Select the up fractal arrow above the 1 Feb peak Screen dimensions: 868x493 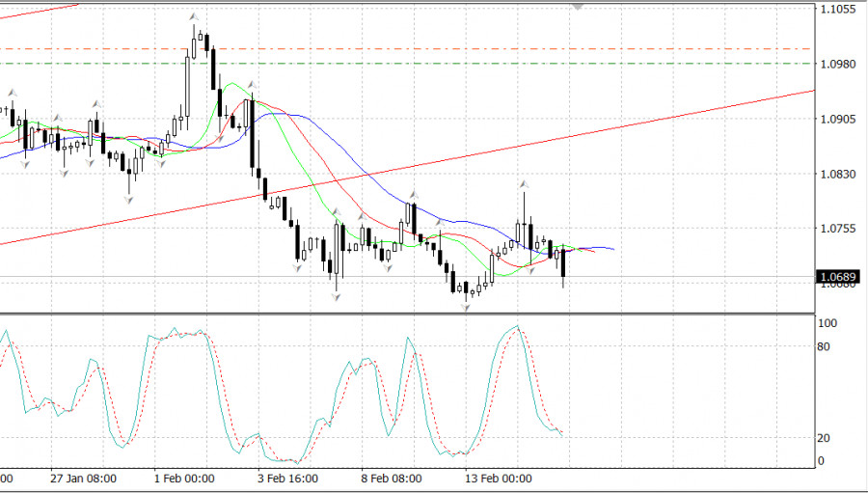[194, 17]
